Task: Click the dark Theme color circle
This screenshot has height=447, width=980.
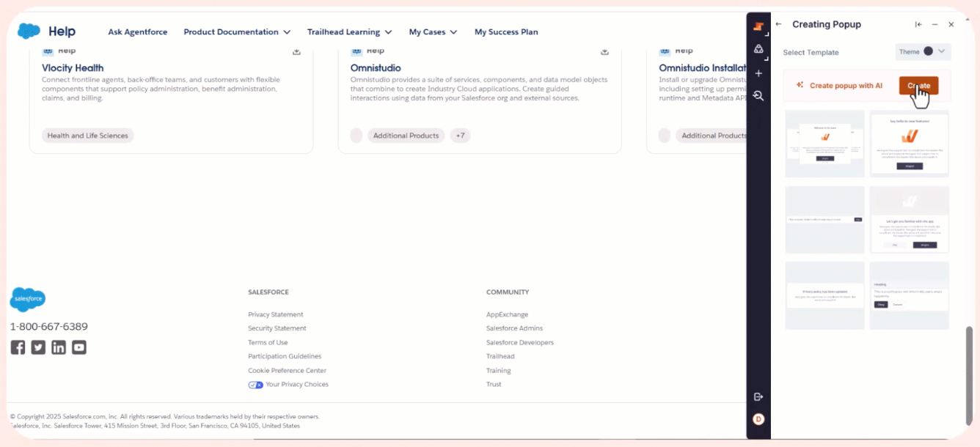Action: coord(928,51)
